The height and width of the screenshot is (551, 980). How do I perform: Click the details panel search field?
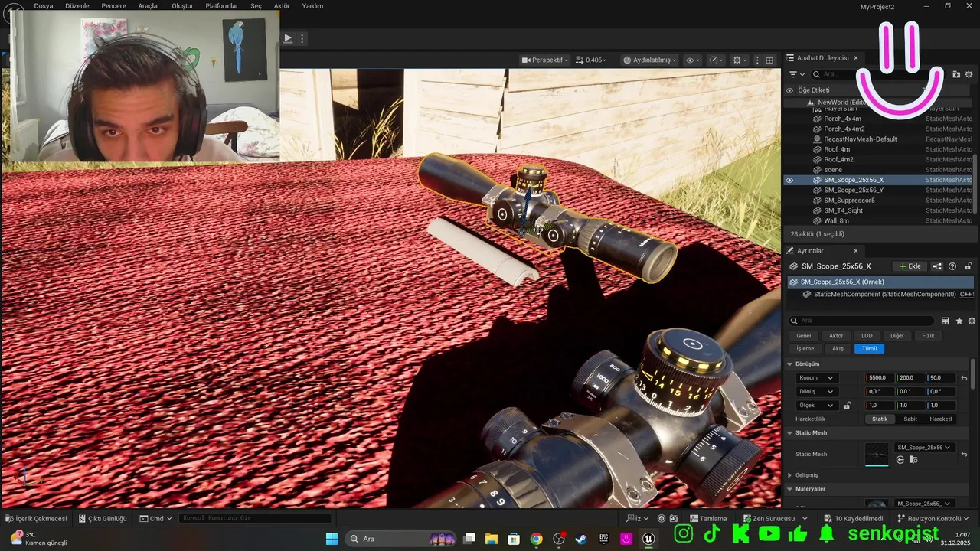(862, 321)
